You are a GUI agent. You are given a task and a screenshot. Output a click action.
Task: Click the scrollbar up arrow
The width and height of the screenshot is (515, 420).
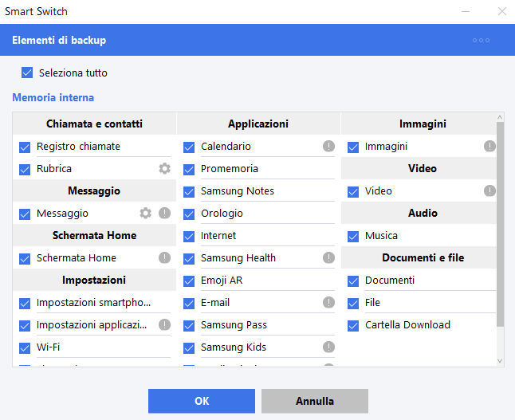tap(500, 117)
